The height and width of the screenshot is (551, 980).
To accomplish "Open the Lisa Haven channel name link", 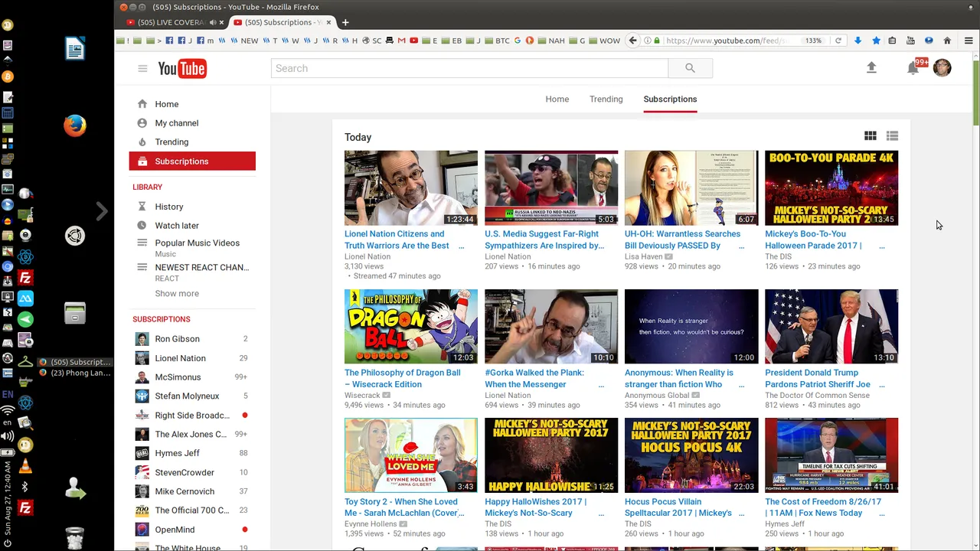I will pos(643,257).
